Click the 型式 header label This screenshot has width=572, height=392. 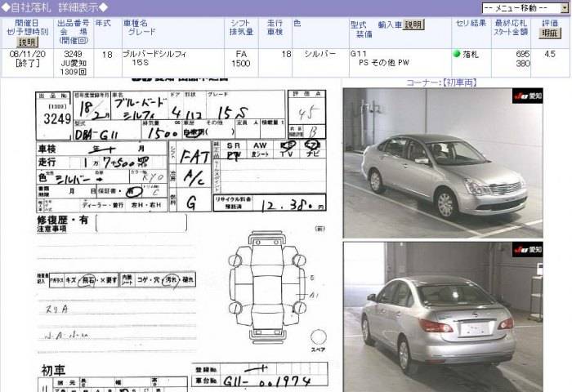tap(358, 24)
